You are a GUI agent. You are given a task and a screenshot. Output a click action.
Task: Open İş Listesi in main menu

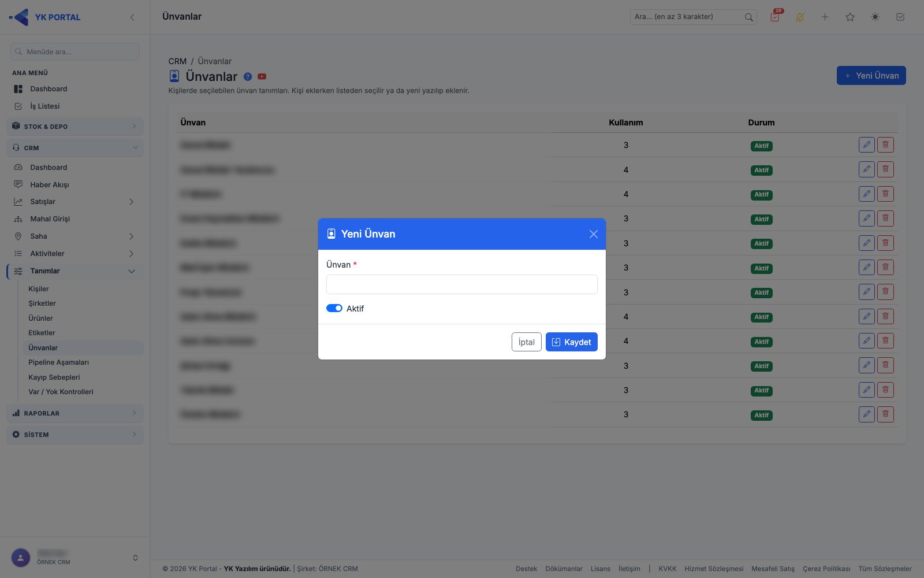[x=45, y=106]
